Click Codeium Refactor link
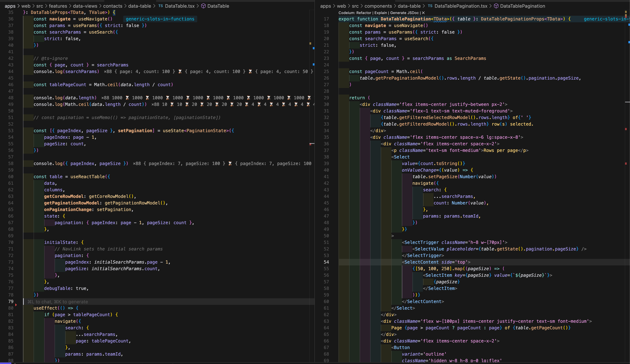 (x=364, y=13)
